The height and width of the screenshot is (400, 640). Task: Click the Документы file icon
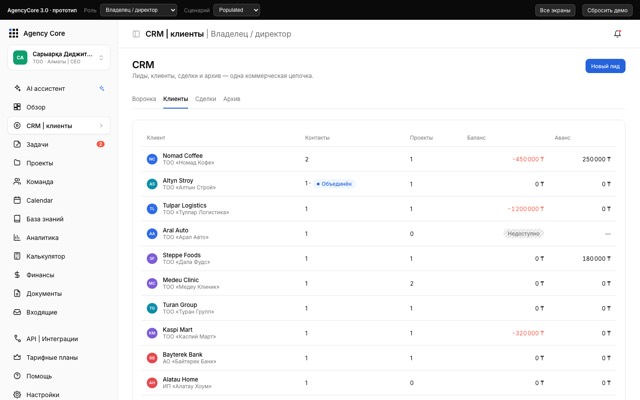click(17, 293)
